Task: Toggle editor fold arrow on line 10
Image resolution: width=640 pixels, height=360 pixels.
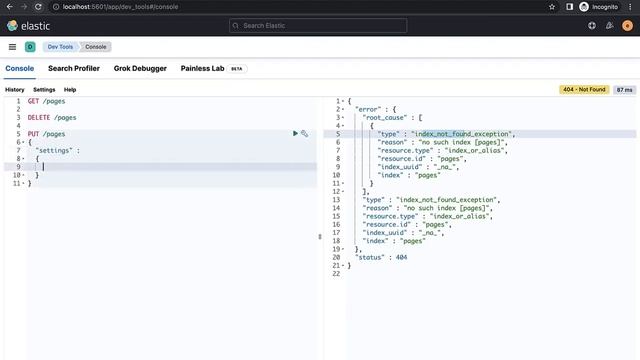Action: coord(23,176)
